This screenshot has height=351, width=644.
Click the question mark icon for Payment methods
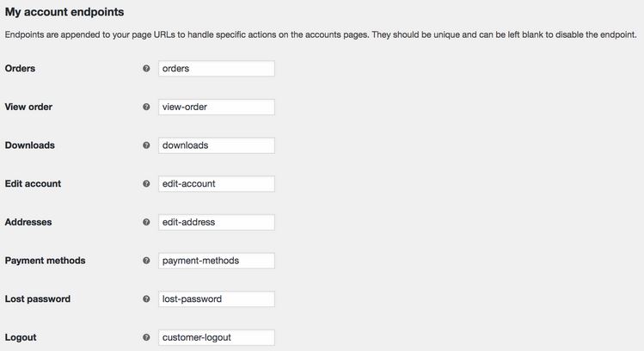146,261
